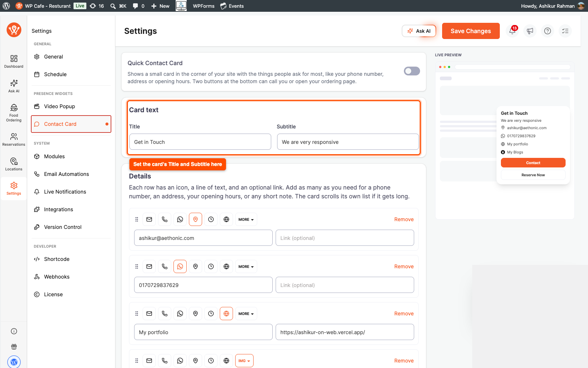This screenshot has height=368, width=588.
Task: Click Contact button in live preview
Action: tap(533, 163)
